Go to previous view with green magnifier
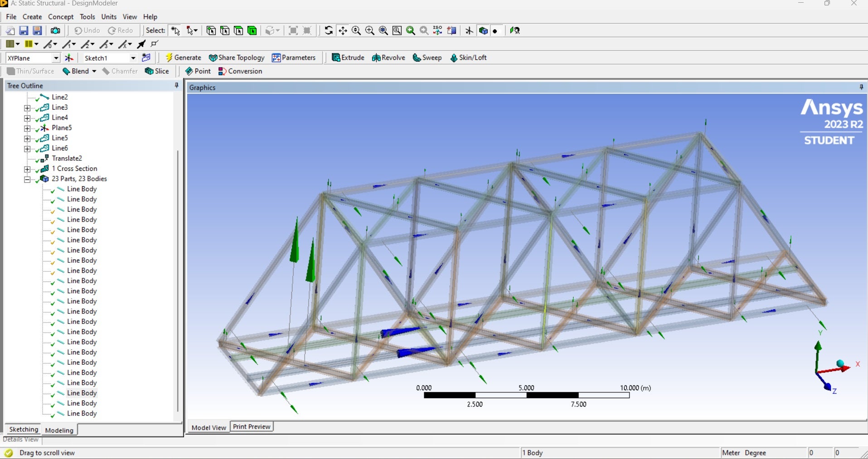Screen dimensions: 868x459 tap(411, 30)
